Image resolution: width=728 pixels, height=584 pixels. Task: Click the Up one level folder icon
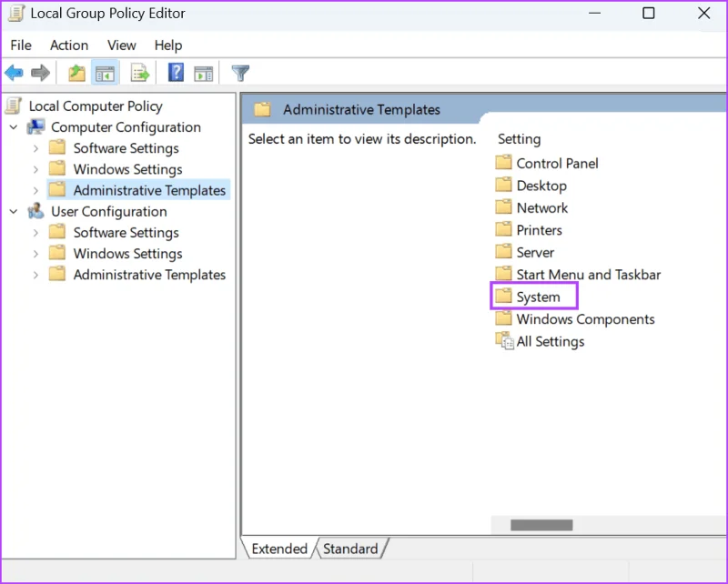(76, 73)
